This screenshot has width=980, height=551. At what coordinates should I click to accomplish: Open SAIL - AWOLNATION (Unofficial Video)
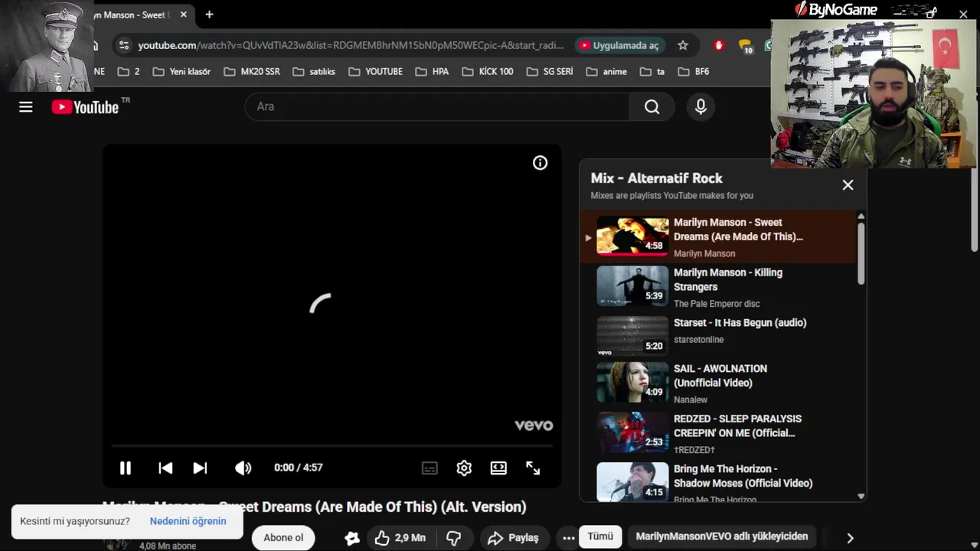pos(717,383)
